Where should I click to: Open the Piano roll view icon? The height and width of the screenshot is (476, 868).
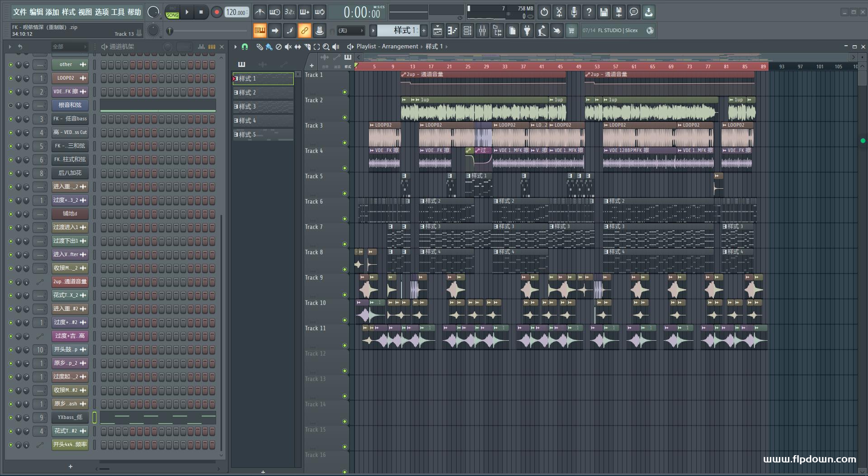coord(453,31)
